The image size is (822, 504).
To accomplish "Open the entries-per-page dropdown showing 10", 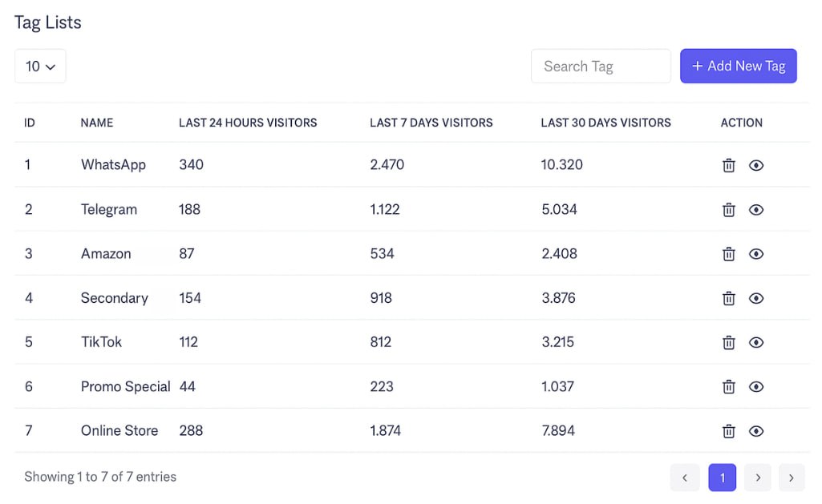I will pyautogui.click(x=40, y=67).
